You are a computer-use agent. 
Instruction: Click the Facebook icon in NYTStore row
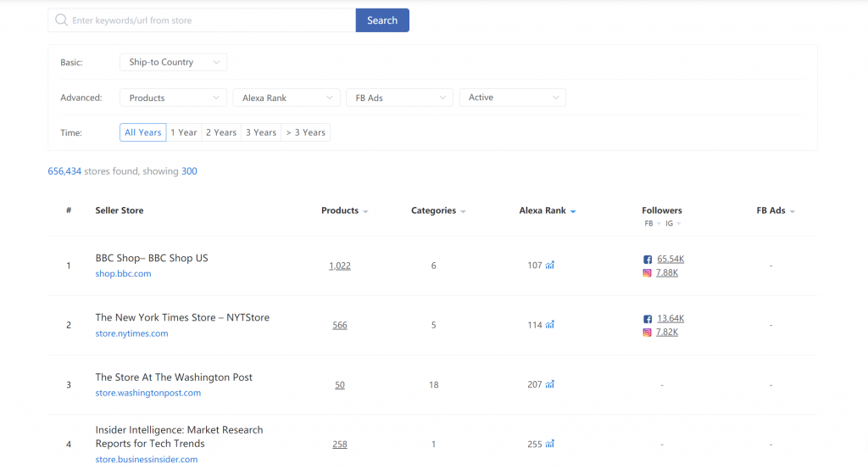coord(647,319)
